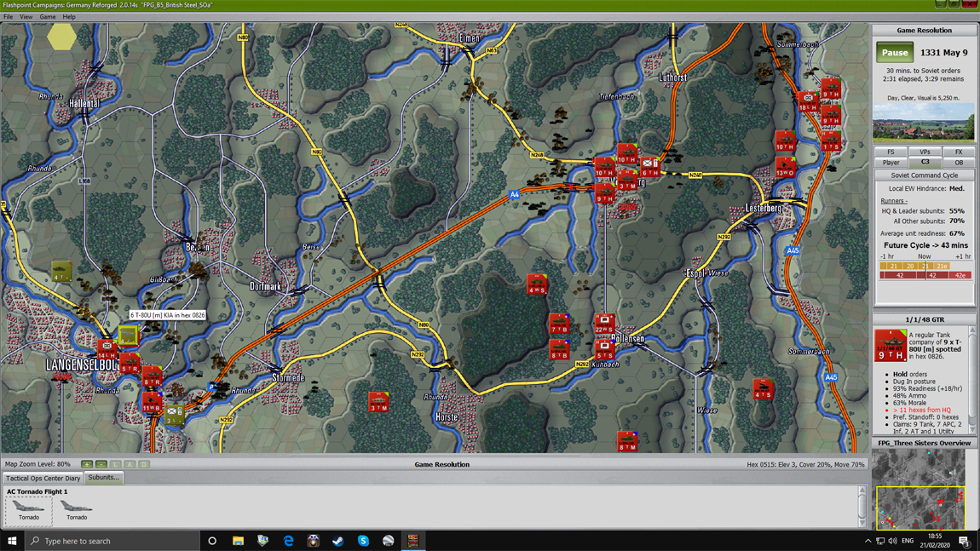Click the unit info panel scrollbar up arrow
Viewport: 980px width, 551px height.
click(x=971, y=330)
